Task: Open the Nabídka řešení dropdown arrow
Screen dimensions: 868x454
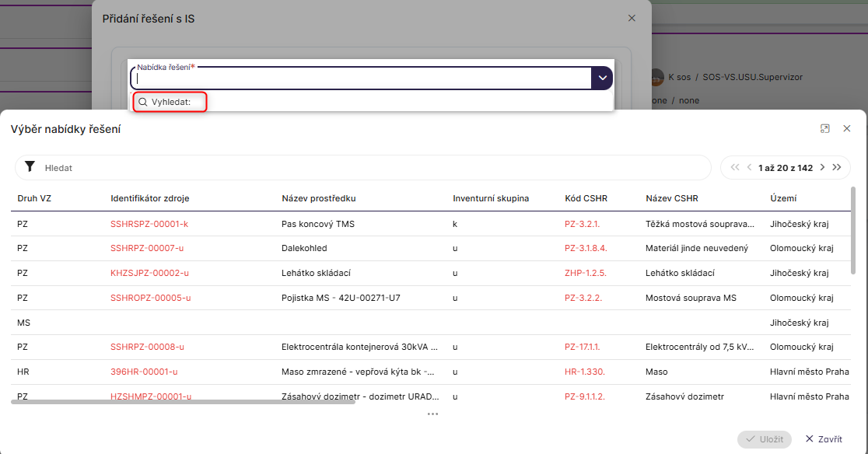Action: (602, 78)
